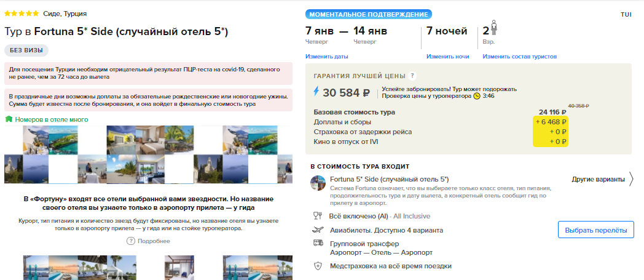Click Авиабилеты. Доступно 4 варианта text
The image size is (644, 280).
tap(387, 230)
